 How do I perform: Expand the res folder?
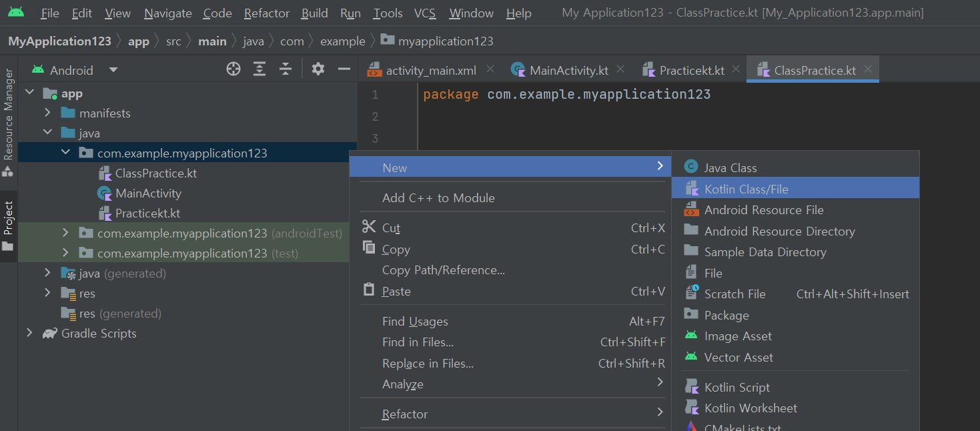(x=48, y=293)
